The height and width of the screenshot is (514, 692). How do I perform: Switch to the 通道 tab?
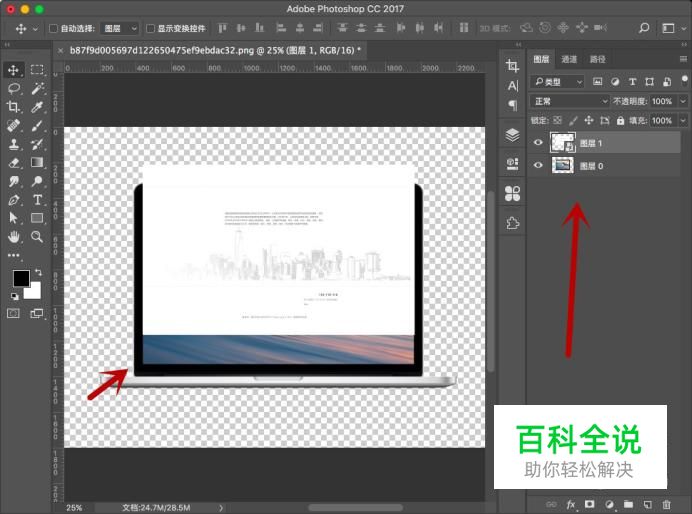(569, 59)
